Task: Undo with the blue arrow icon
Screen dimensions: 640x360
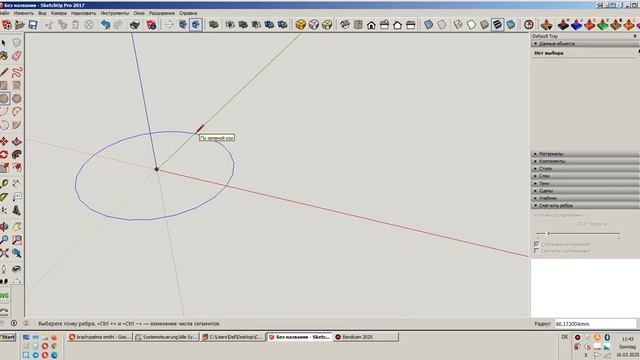Action: [105, 25]
